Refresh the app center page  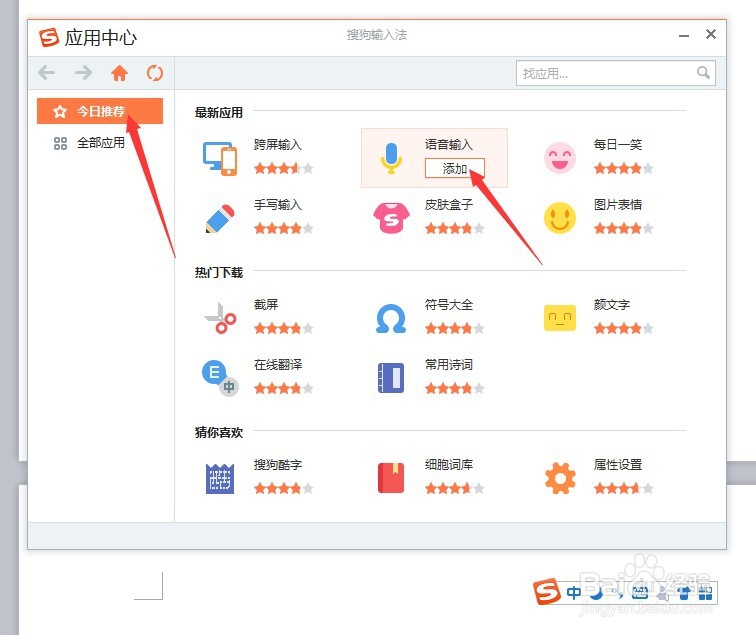[155, 73]
